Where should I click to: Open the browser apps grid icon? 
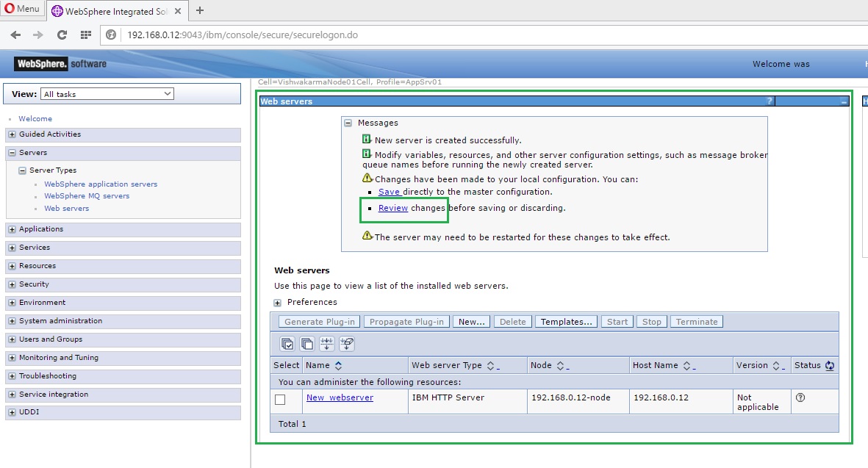(x=85, y=35)
